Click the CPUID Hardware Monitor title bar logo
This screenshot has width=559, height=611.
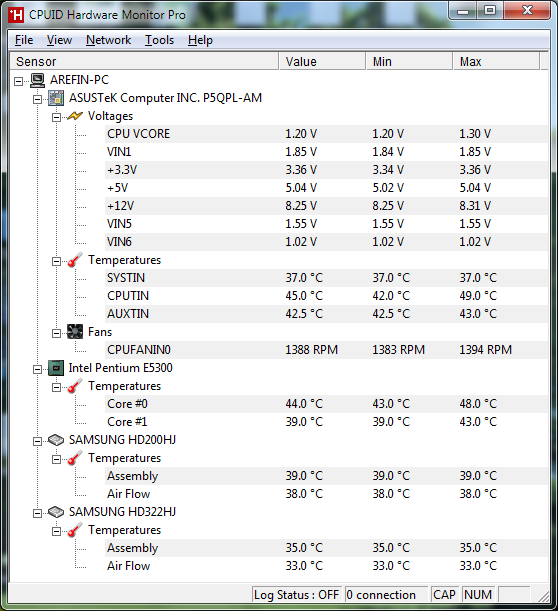point(16,15)
